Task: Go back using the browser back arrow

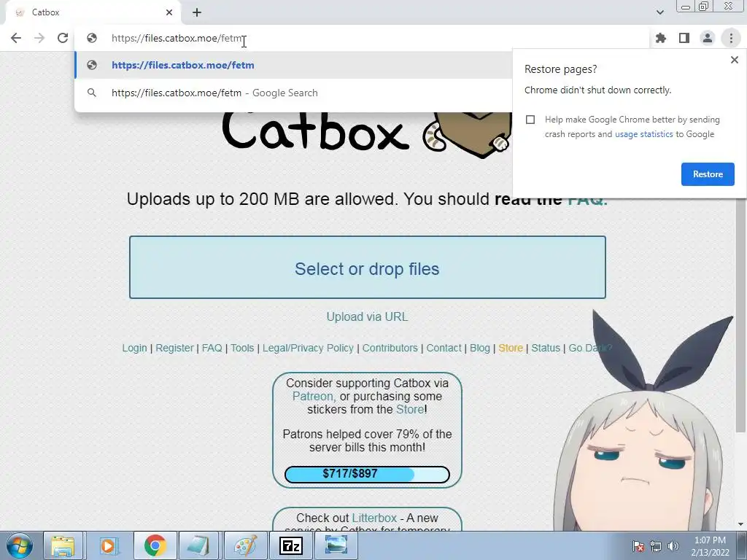Action: 16,38
